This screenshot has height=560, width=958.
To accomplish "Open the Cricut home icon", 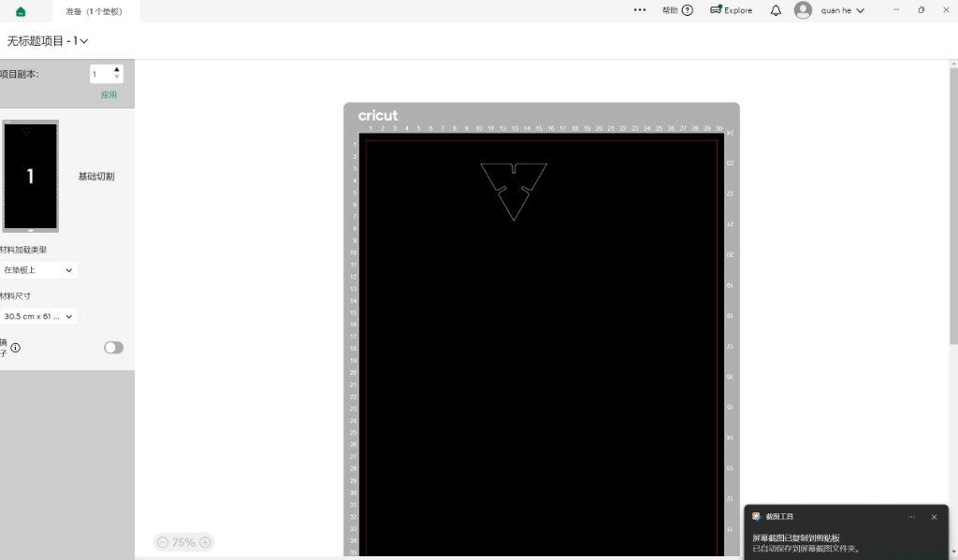I will pyautogui.click(x=21, y=11).
